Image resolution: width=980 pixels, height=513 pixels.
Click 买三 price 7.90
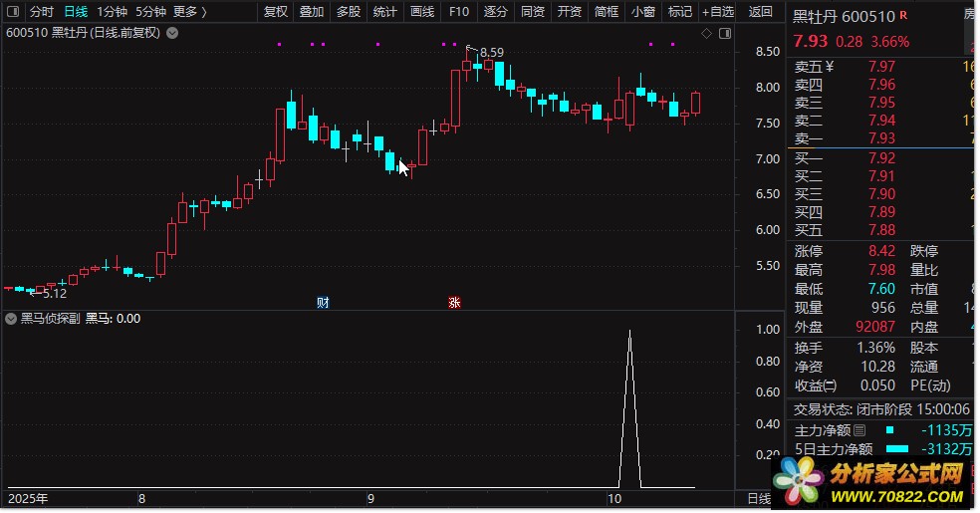click(x=881, y=194)
